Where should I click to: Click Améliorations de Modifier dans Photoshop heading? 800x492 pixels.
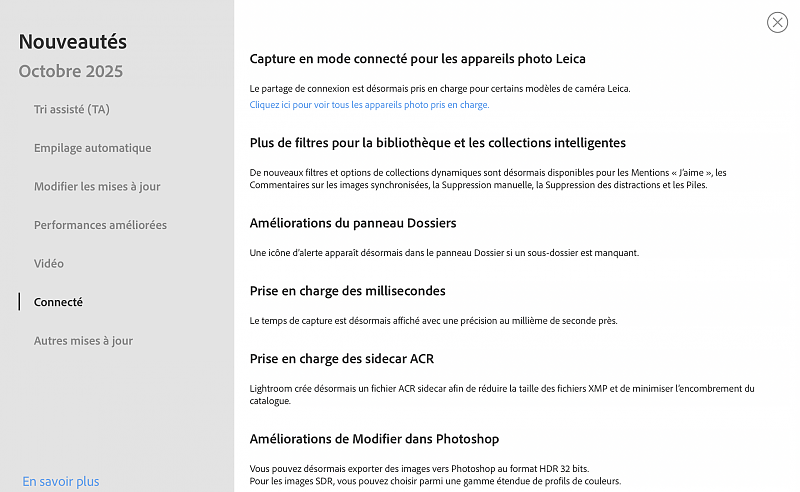pos(374,439)
